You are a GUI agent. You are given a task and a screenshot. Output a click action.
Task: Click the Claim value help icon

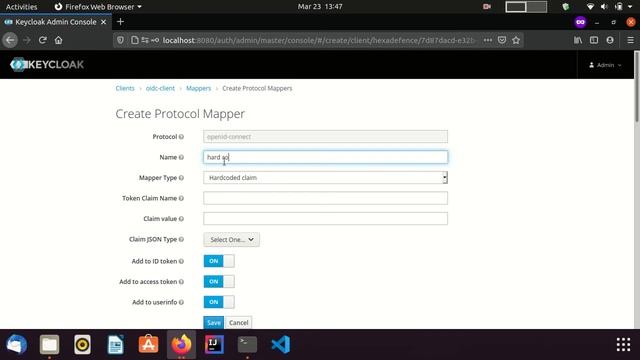click(x=181, y=219)
